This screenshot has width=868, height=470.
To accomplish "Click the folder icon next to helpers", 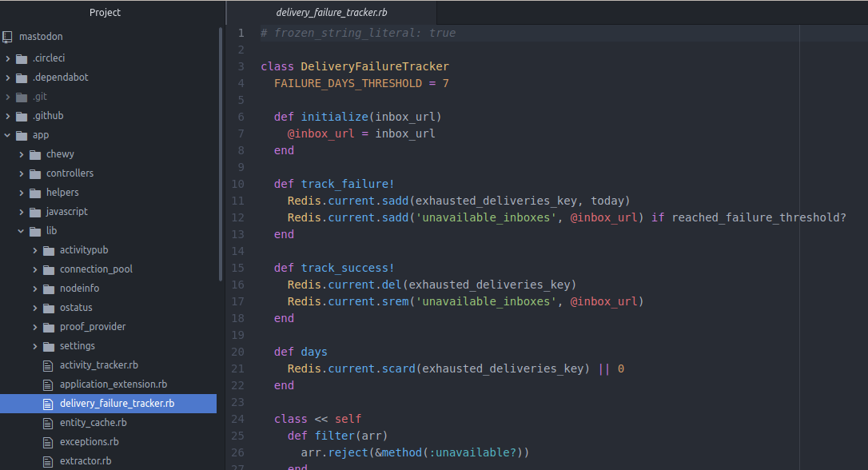I will (36, 192).
